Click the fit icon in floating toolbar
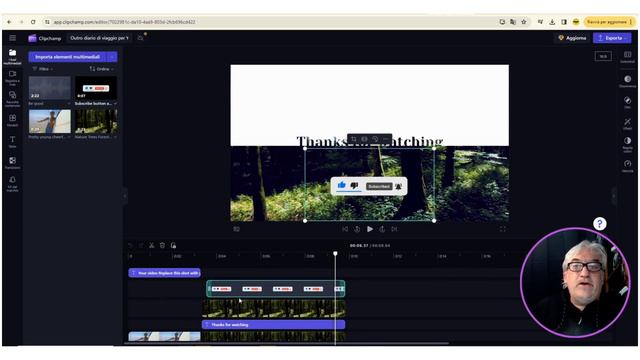This screenshot has height=360, width=640. 364,139
